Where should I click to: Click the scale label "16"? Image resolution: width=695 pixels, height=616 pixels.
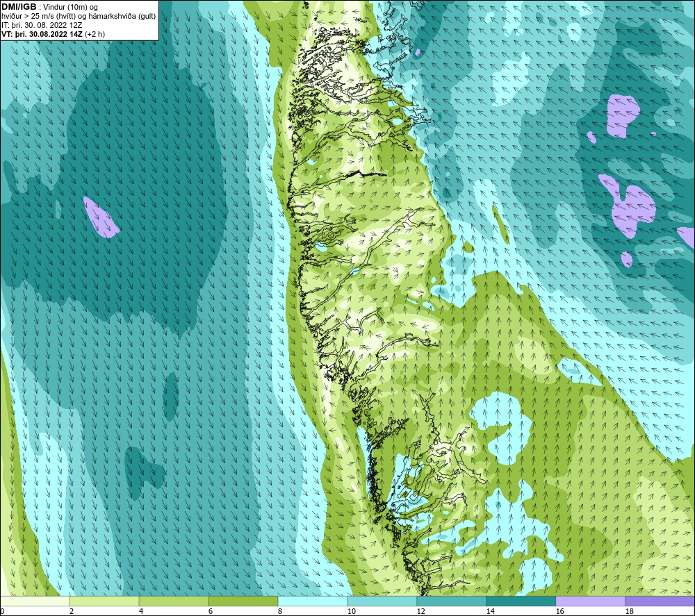pos(559,611)
